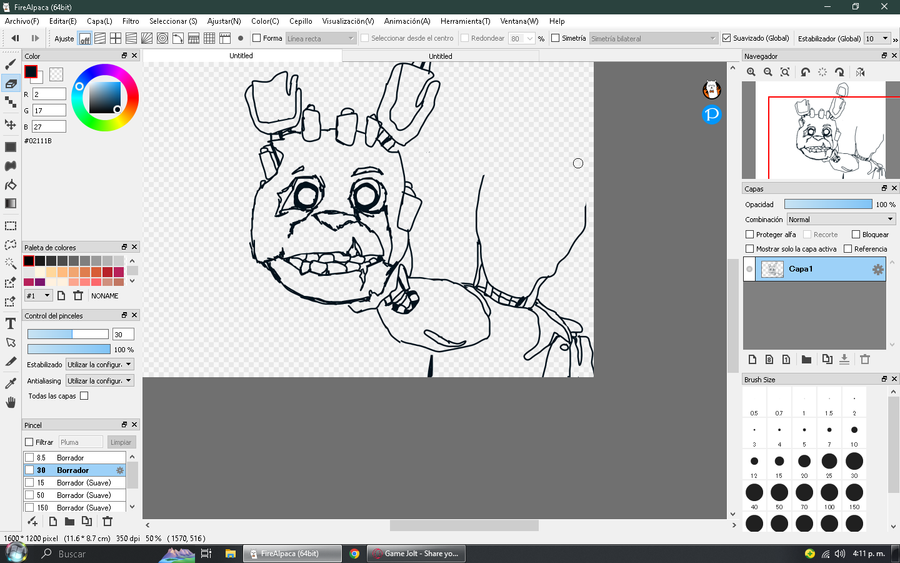Adjust the brush size slider

point(68,334)
